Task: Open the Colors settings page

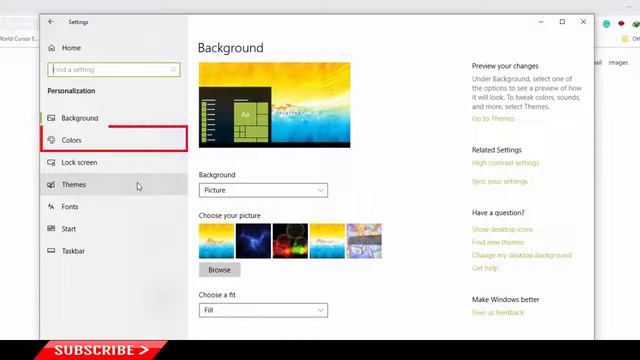Action: tap(114, 140)
